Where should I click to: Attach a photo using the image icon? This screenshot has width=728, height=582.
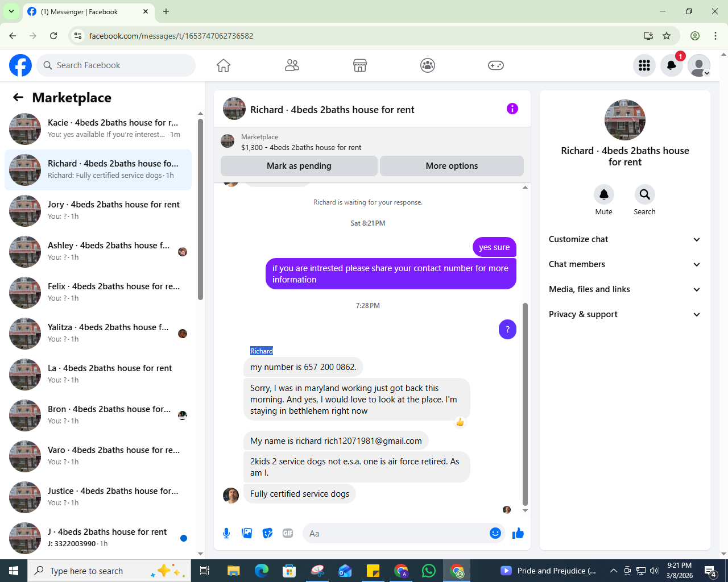(x=247, y=533)
